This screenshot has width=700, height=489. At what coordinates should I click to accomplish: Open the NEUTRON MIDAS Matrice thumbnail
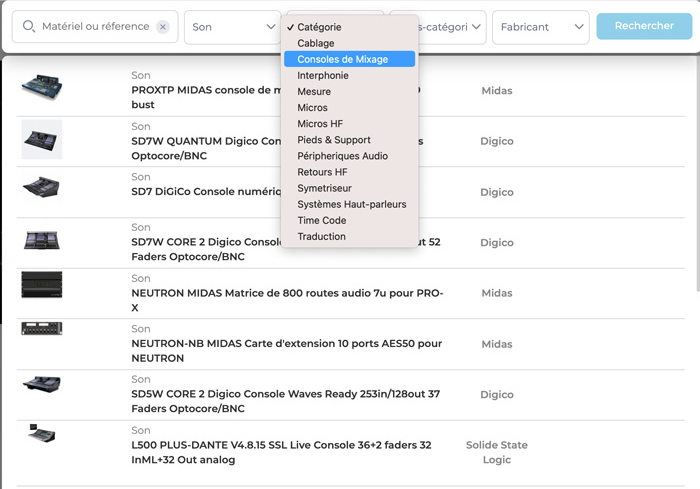(x=42, y=284)
